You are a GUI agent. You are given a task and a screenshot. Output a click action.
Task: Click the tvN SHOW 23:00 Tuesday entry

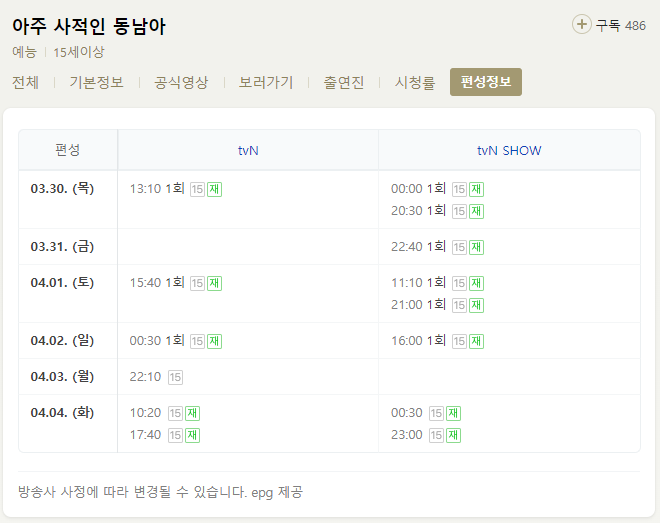[x=426, y=435]
